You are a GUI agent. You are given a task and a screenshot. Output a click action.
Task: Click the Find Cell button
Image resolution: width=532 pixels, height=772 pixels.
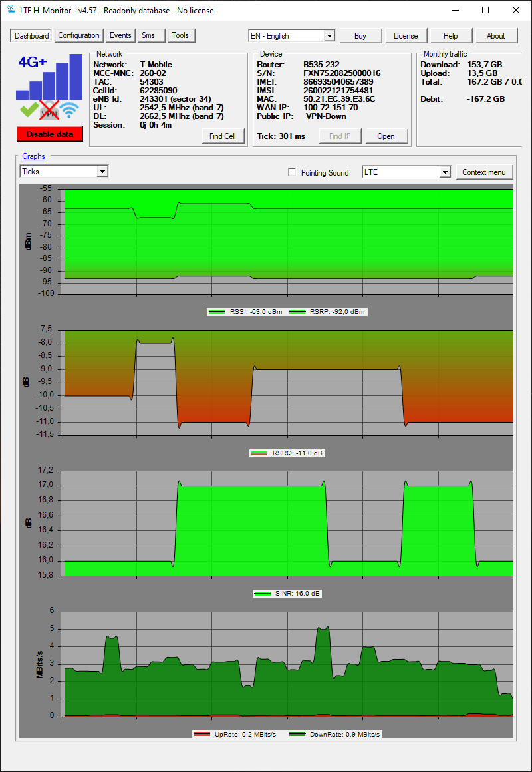(223, 136)
